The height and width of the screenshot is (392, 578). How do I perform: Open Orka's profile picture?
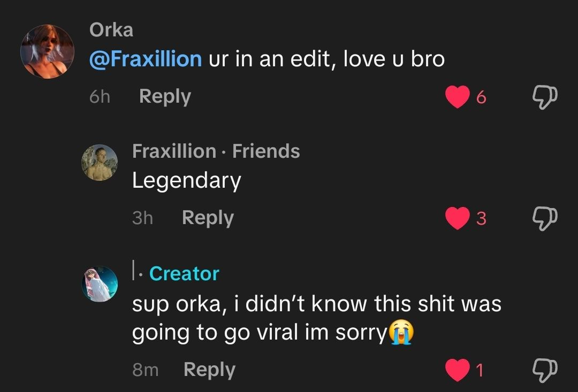(x=47, y=52)
